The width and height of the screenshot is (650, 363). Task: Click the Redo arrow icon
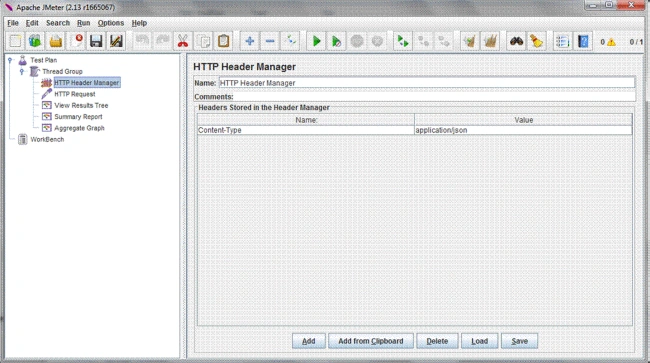(162, 41)
